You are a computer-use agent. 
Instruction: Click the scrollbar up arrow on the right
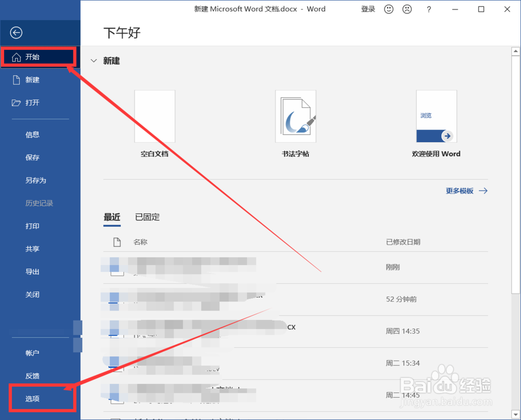[516, 50]
